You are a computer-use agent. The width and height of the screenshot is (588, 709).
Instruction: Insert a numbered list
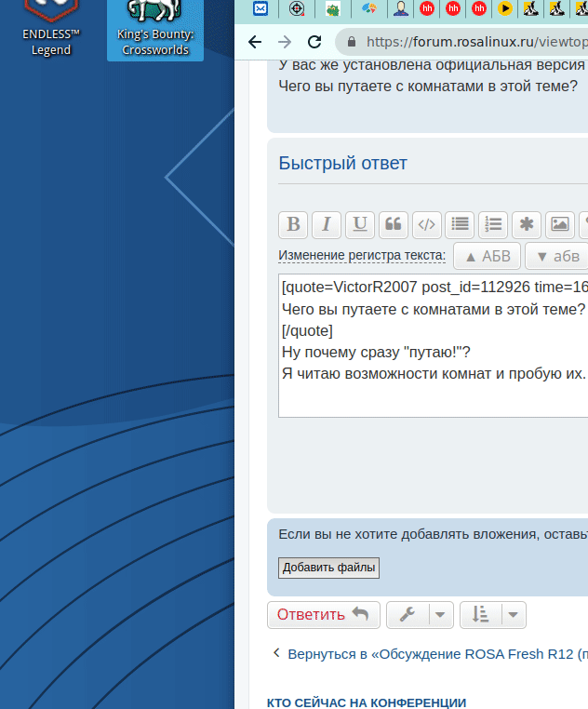pyautogui.click(x=493, y=224)
